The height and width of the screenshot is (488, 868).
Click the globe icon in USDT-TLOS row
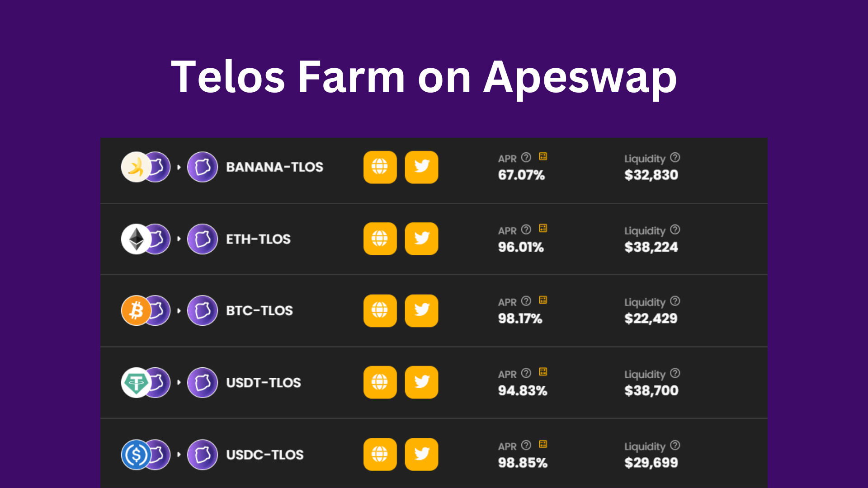coord(380,382)
